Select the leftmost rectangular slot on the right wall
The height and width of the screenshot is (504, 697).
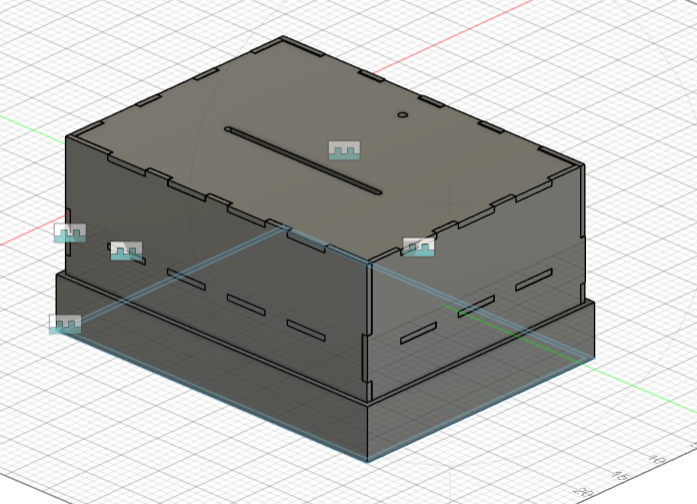pos(418,334)
